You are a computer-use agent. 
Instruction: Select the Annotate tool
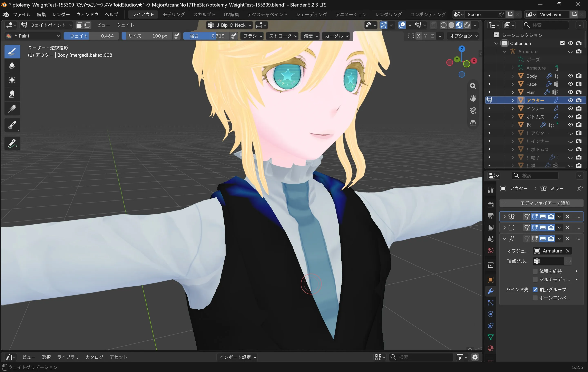tap(12, 143)
